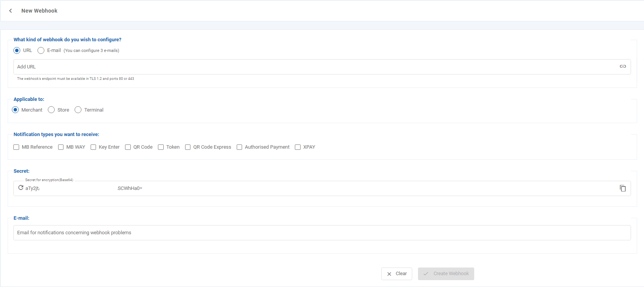This screenshot has width=644, height=287.
Task: Choose the E-mail webhook type
Action: [x=41, y=50]
